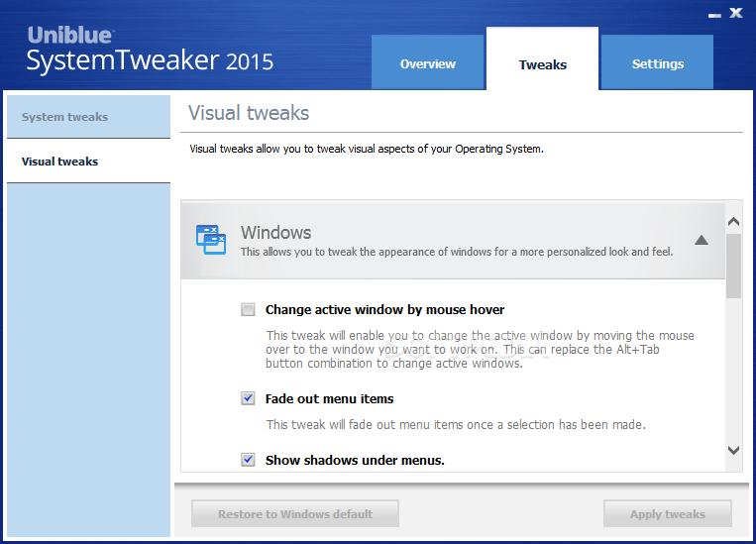The image size is (756, 544).
Task: Enable Change active window by mouse hover
Action: [x=248, y=309]
